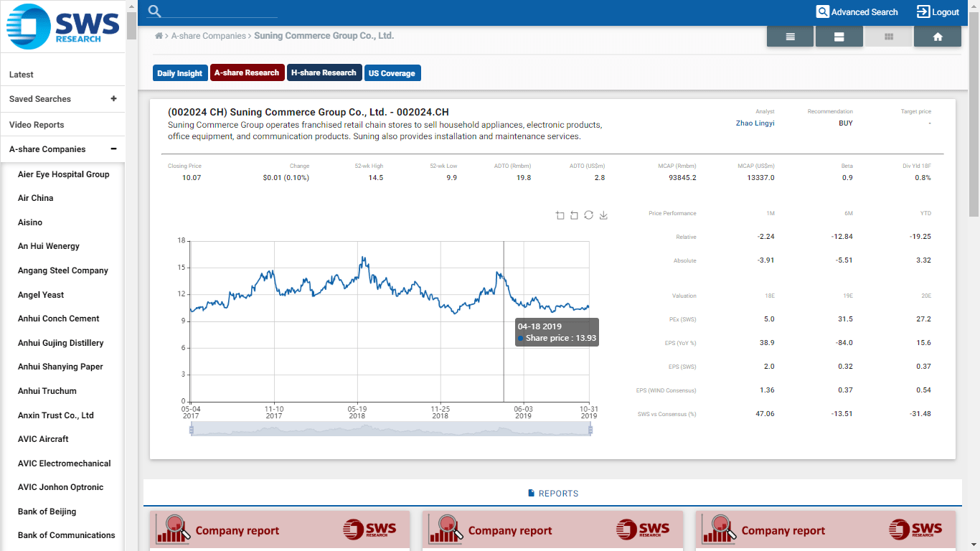The height and width of the screenshot is (551, 980).
Task: Click the Logout button
Action: point(939,11)
